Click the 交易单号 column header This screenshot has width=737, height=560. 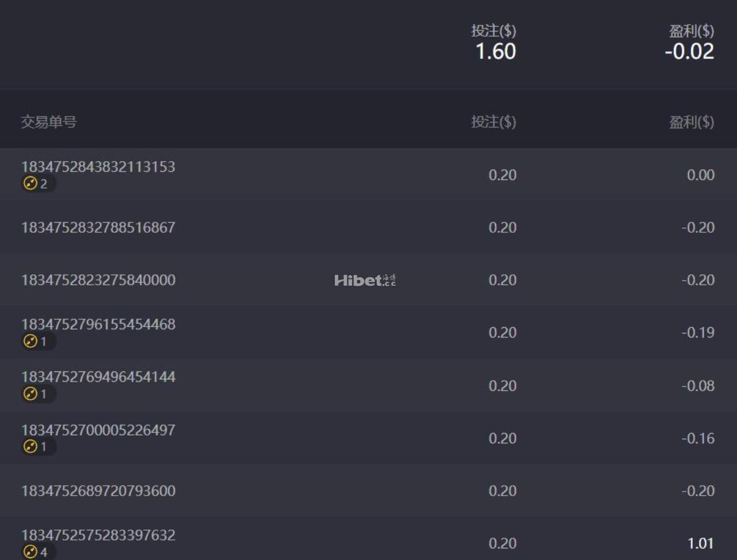(49, 122)
